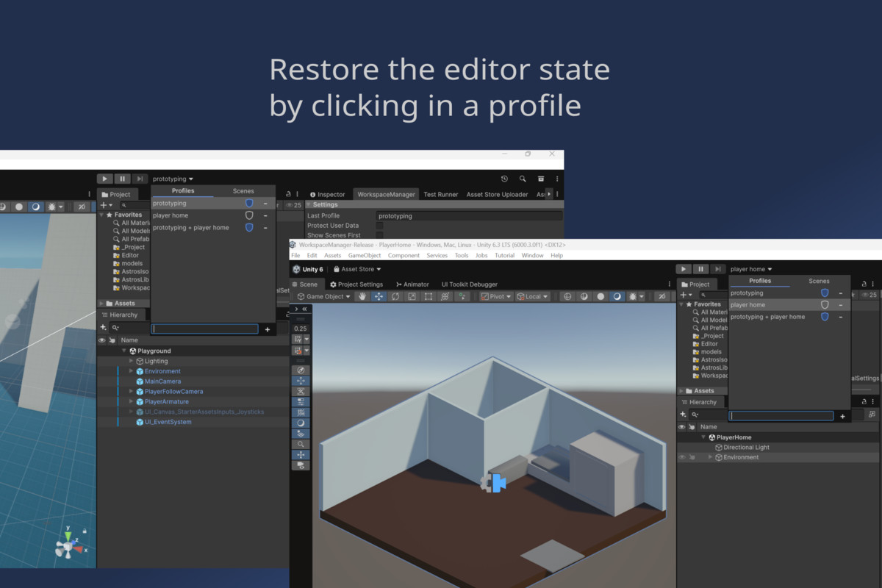Click Last Profile field showing prototyping

tap(468, 216)
